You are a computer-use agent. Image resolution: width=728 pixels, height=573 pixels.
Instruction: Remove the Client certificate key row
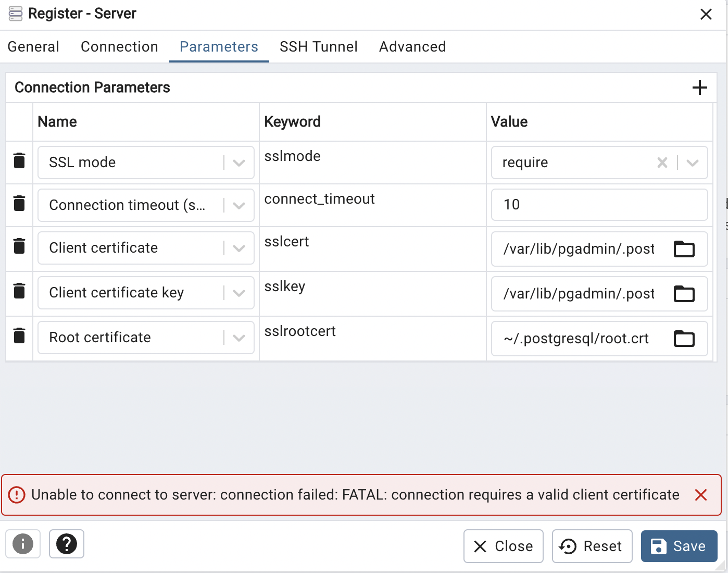19,291
